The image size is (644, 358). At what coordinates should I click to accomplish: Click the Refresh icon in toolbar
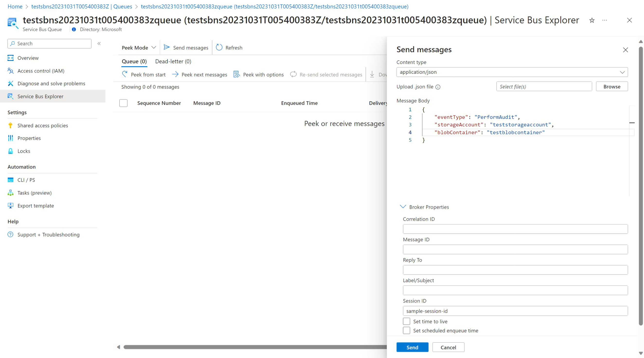click(x=219, y=48)
